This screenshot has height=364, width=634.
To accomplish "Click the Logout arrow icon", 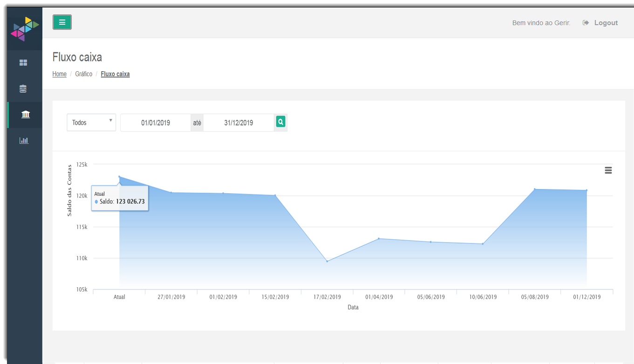I will (586, 23).
